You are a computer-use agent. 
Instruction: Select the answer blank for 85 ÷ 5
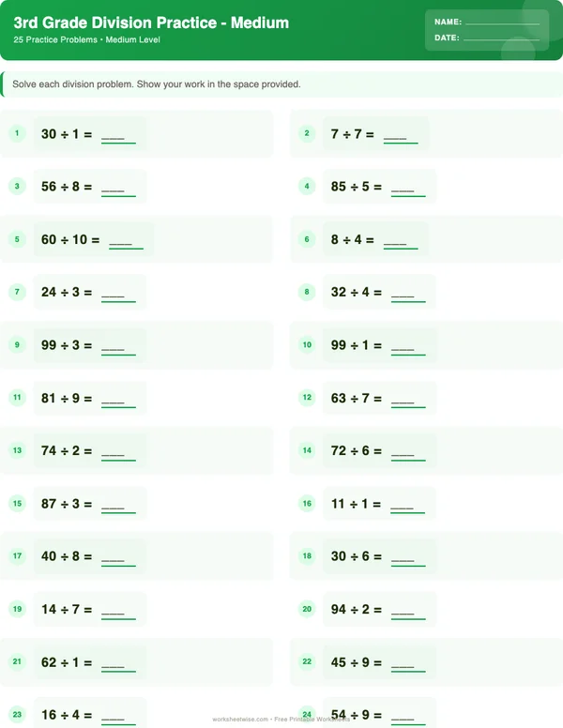pos(408,188)
